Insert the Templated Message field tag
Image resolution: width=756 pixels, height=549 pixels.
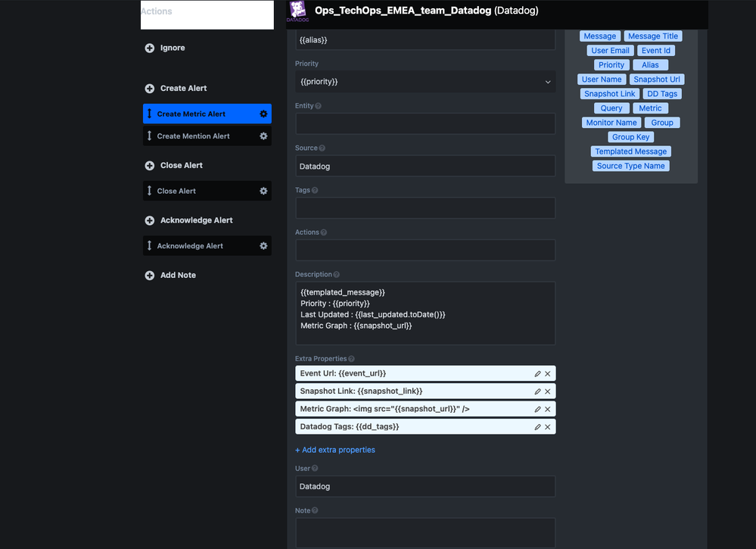pyautogui.click(x=630, y=152)
